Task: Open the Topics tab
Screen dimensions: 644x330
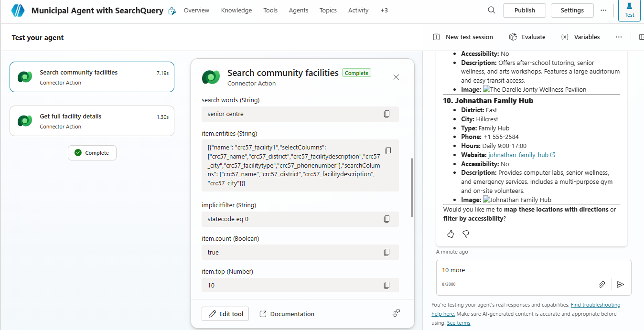Action: [328, 11]
